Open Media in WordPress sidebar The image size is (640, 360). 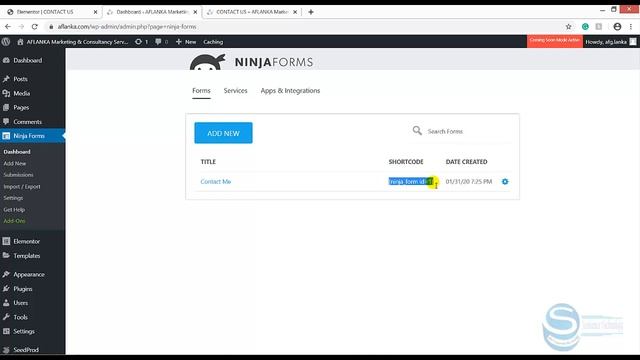pos(22,93)
